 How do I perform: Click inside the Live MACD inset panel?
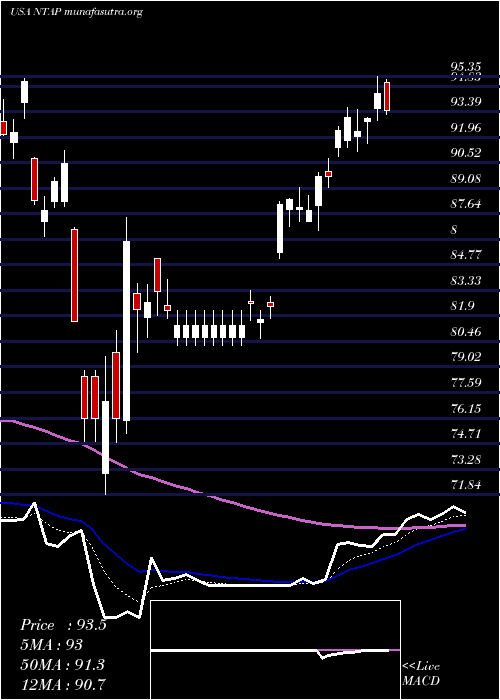click(276, 650)
